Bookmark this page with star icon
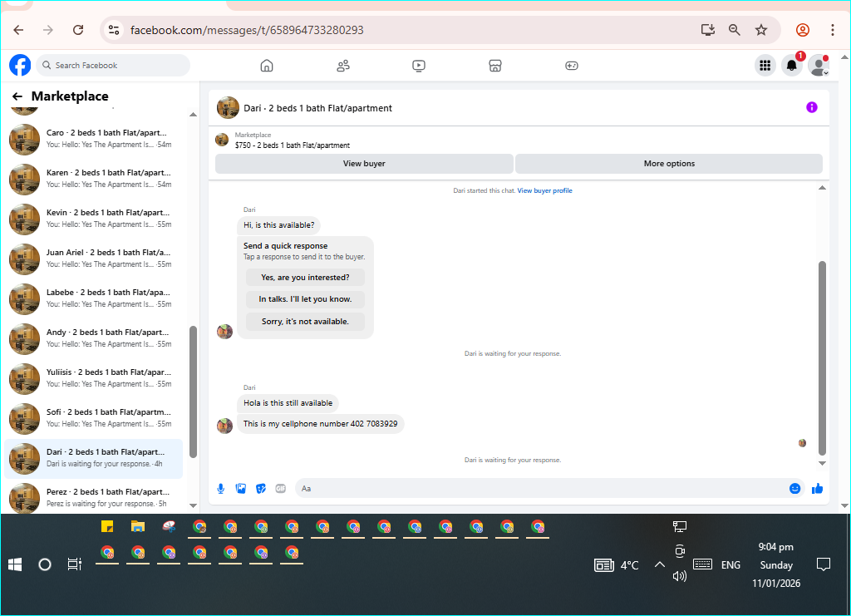Image resolution: width=851 pixels, height=616 pixels. coord(761,30)
